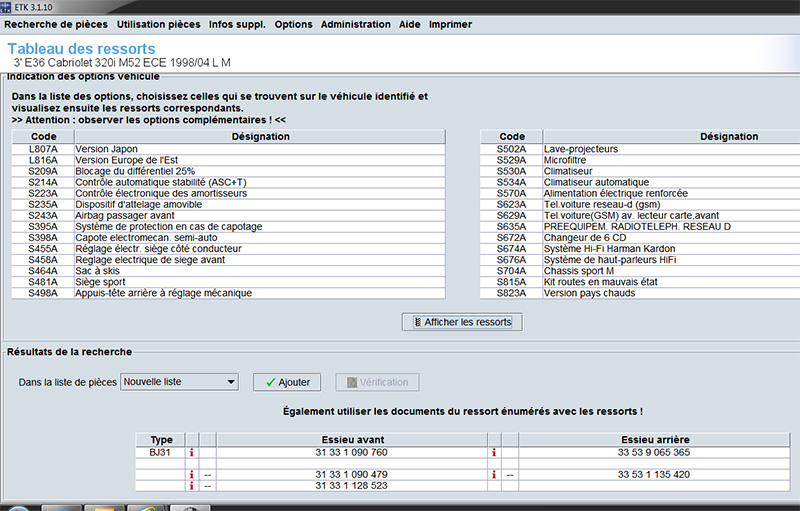Select front axle part 31 33 1 090 760
The width and height of the screenshot is (800, 511).
tap(352, 452)
